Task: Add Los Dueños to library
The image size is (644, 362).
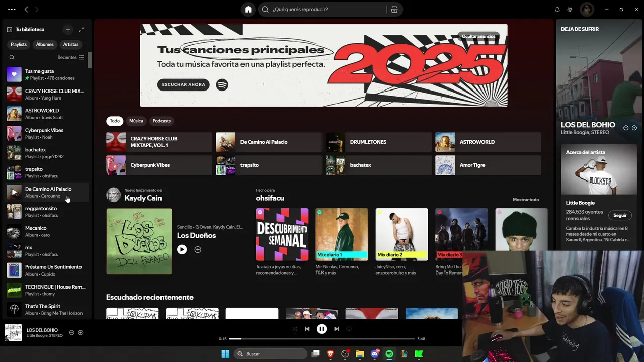Action: tap(198, 249)
